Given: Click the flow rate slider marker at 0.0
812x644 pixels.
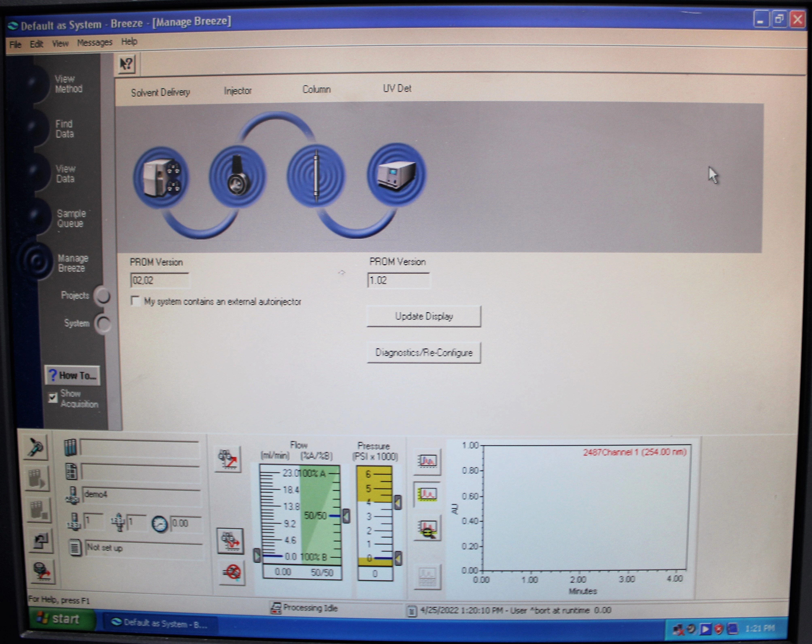Looking at the screenshot, I should click(x=257, y=556).
